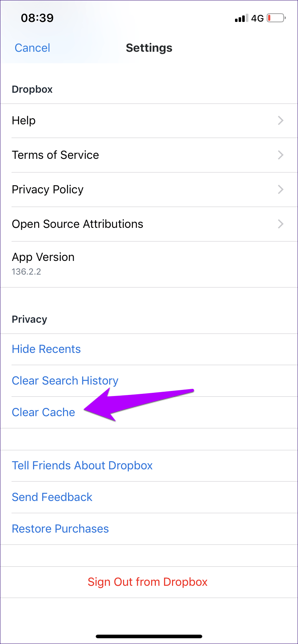The width and height of the screenshot is (298, 644).
Task: Choose Tell Friends About Dropbox
Action: click(82, 465)
